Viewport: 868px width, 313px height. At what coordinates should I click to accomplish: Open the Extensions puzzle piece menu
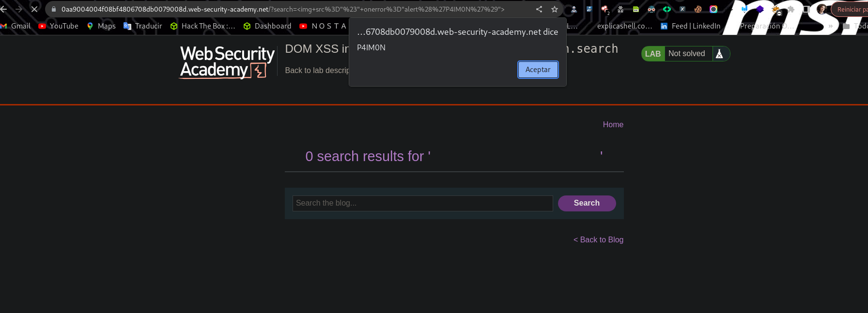click(791, 9)
